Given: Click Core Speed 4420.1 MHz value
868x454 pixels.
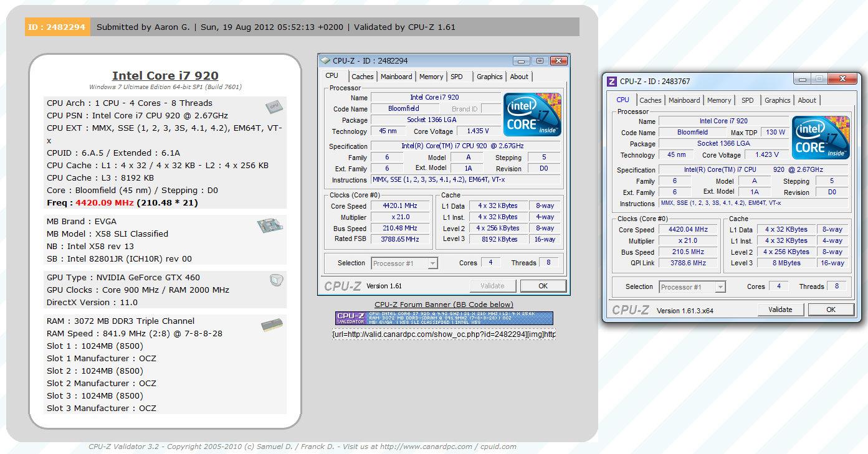Looking at the screenshot, I should (400, 206).
